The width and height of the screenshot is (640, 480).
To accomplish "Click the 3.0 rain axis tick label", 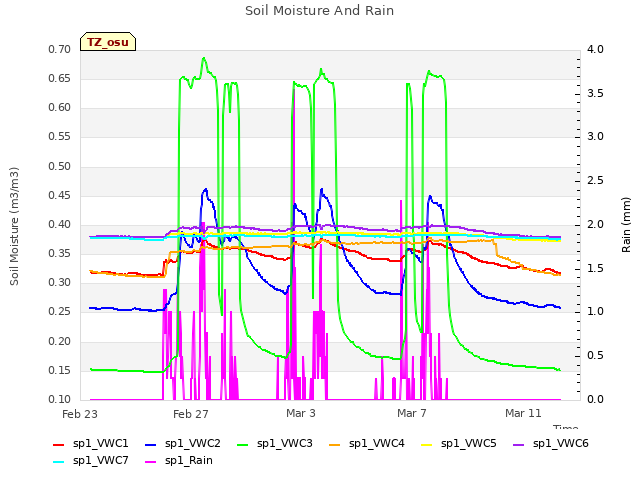I will (595, 137).
